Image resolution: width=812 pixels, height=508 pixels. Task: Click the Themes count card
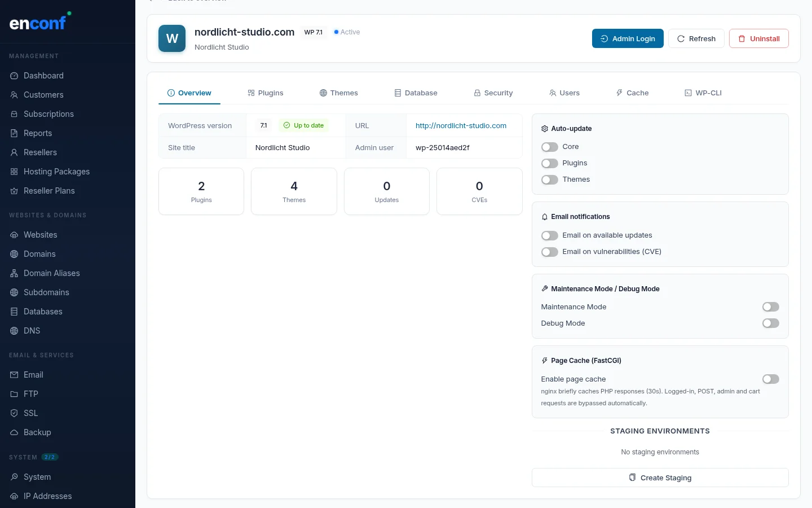[x=294, y=191]
